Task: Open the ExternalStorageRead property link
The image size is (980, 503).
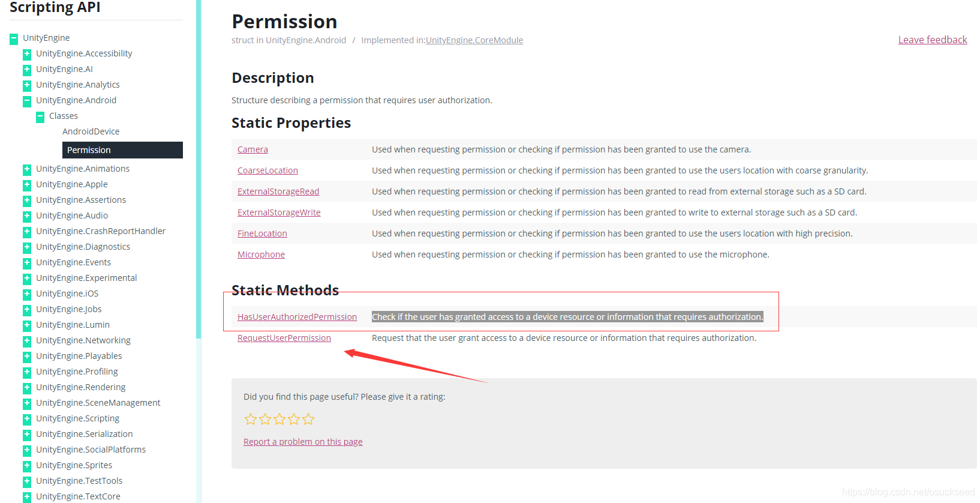Action: coord(278,191)
